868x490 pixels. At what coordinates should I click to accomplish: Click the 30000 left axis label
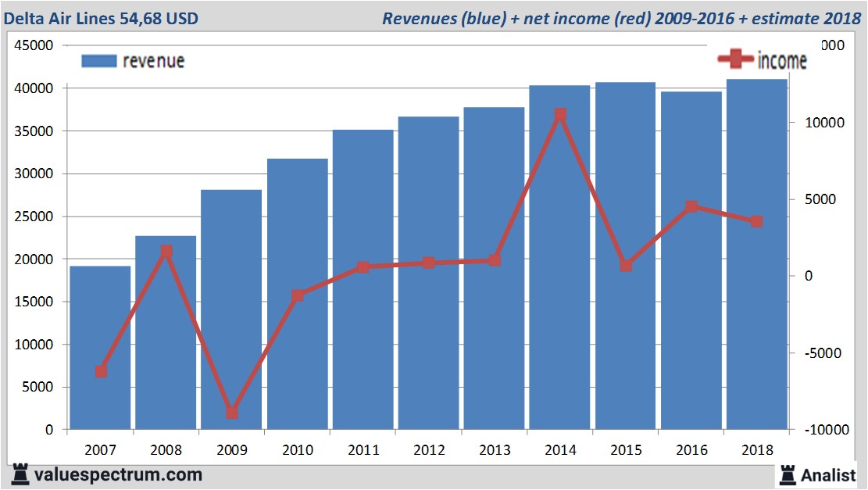34,173
